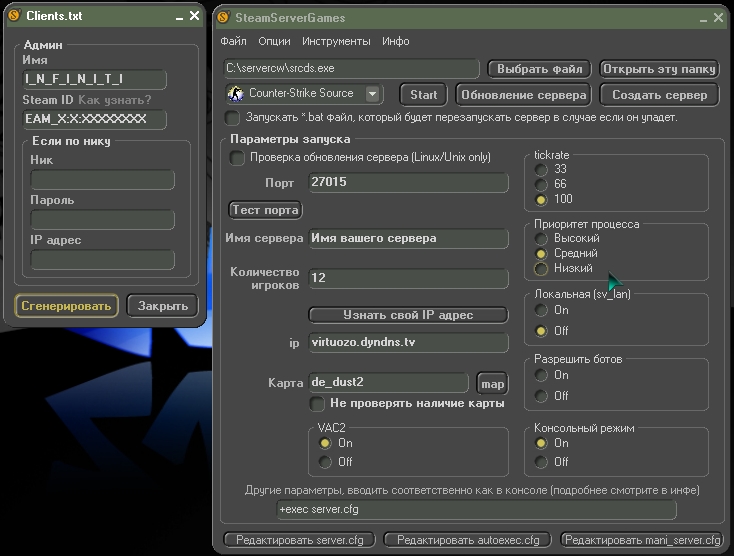Click the map browse button
734x556 pixels.
click(492, 384)
